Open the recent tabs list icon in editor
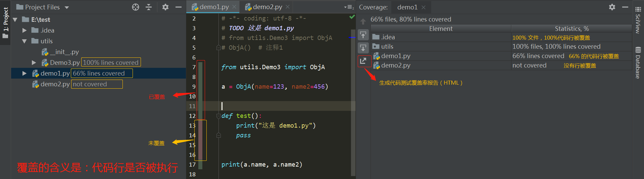Image resolution: width=644 pixels, height=179 pixels. pyautogui.click(x=349, y=7)
